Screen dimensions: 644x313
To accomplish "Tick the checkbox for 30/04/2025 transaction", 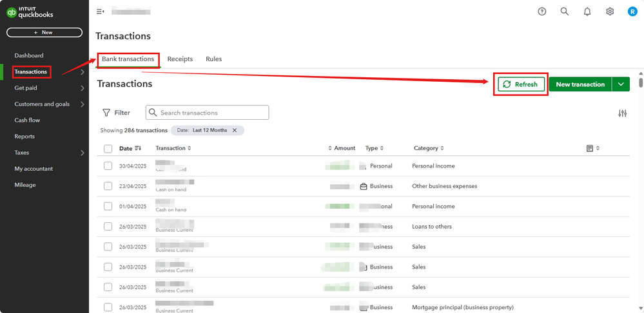I will [108, 166].
